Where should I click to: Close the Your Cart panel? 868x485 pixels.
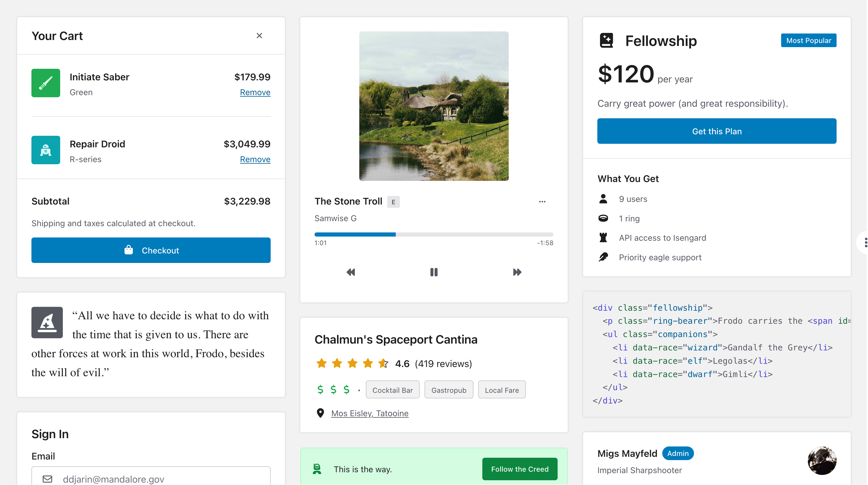pos(259,36)
